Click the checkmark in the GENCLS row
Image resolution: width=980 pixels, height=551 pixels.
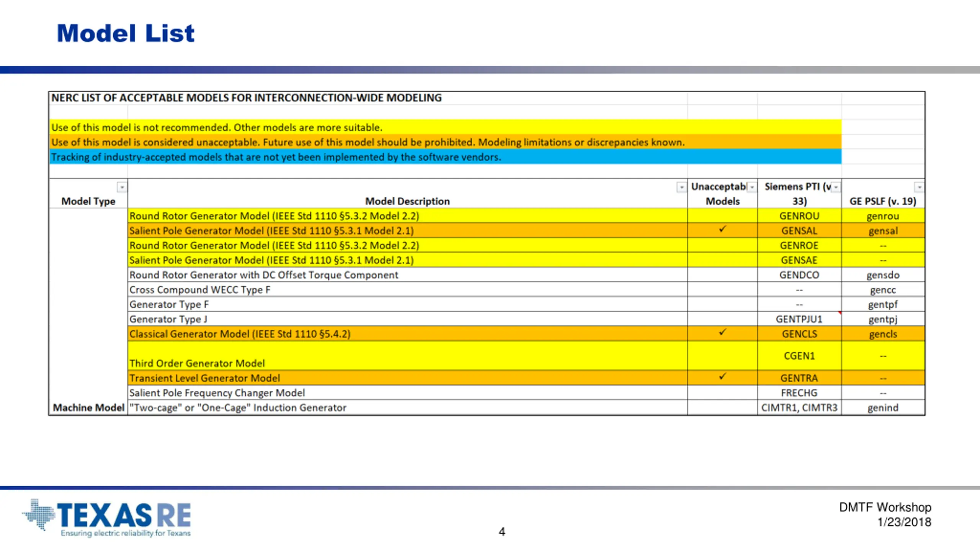point(722,332)
